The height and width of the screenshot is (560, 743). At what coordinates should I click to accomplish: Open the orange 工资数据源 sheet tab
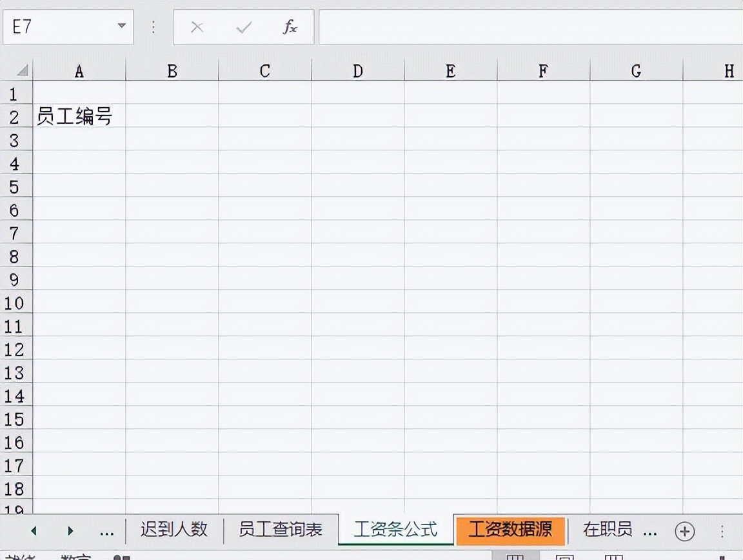[510, 530]
